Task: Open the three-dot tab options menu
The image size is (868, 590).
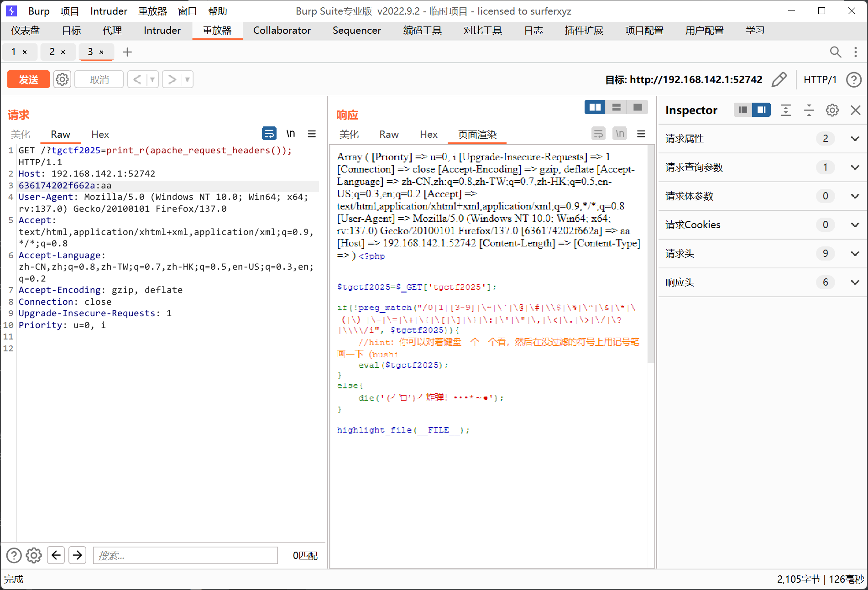Action: (855, 52)
